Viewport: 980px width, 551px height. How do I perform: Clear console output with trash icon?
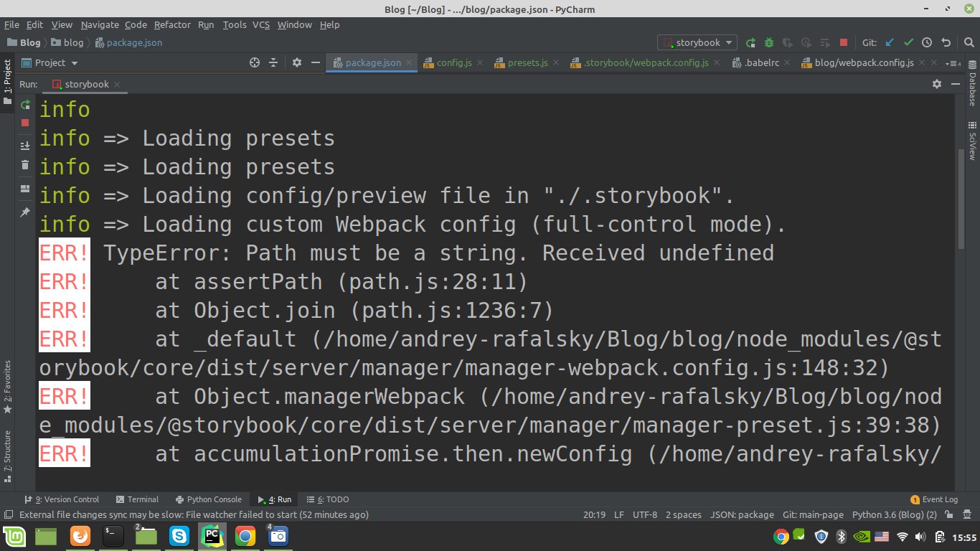(x=25, y=165)
